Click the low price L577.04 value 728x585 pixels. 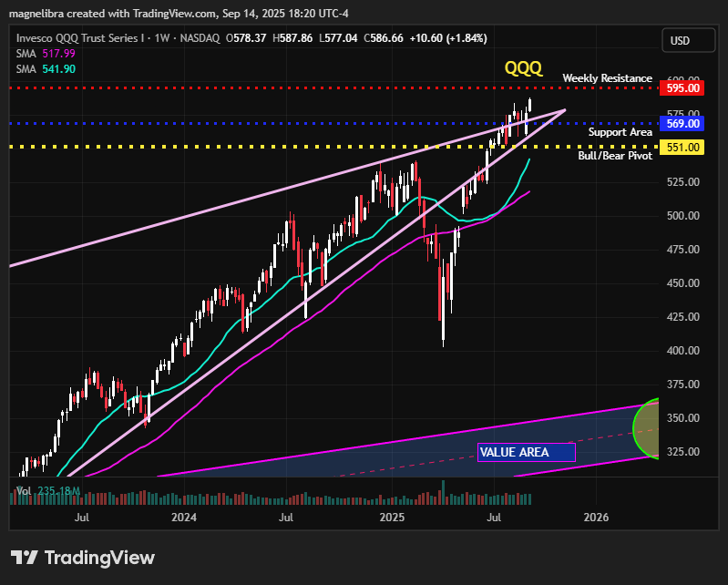(338, 38)
